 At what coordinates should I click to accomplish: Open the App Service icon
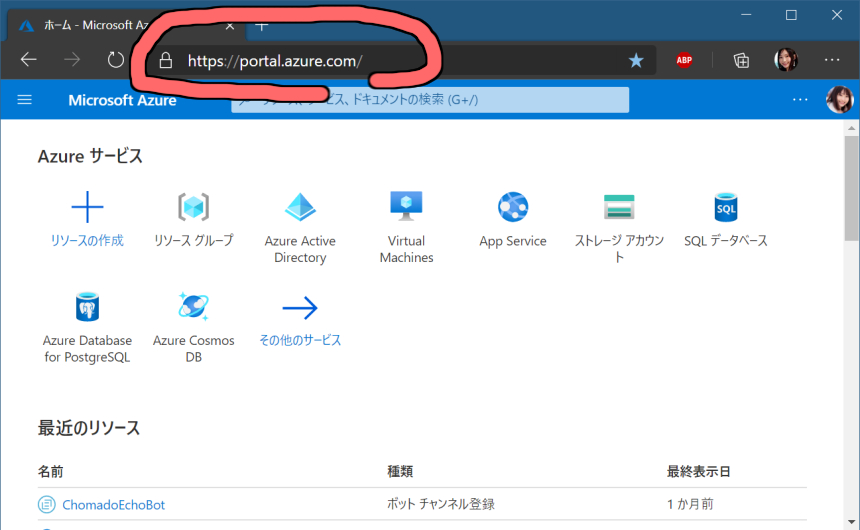point(513,207)
